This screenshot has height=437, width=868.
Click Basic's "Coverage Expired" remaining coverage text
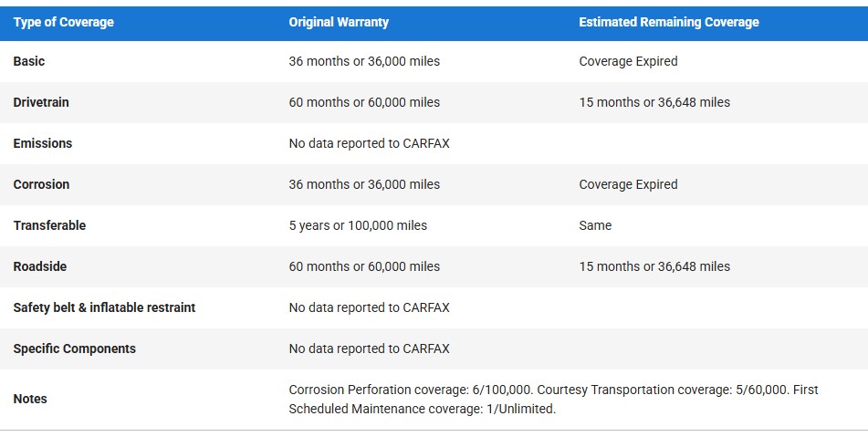click(628, 61)
